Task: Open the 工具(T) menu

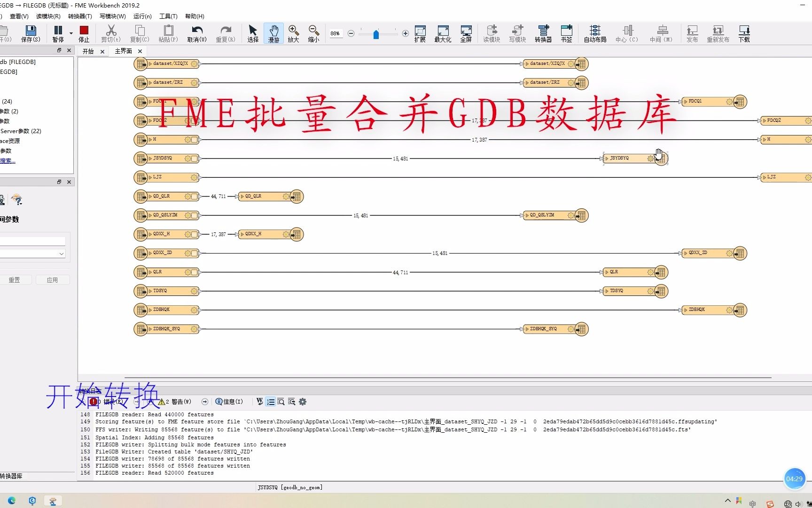Action: pyautogui.click(x=168, y=16)
